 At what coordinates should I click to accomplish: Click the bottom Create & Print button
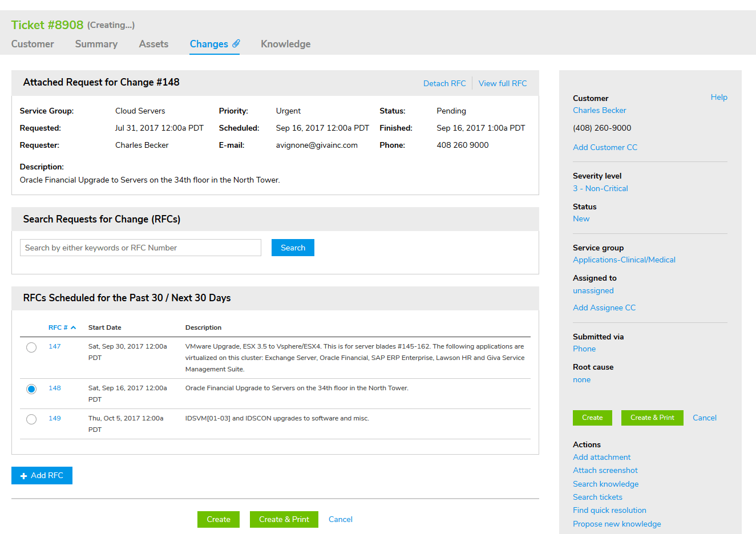tap(284, 519)
